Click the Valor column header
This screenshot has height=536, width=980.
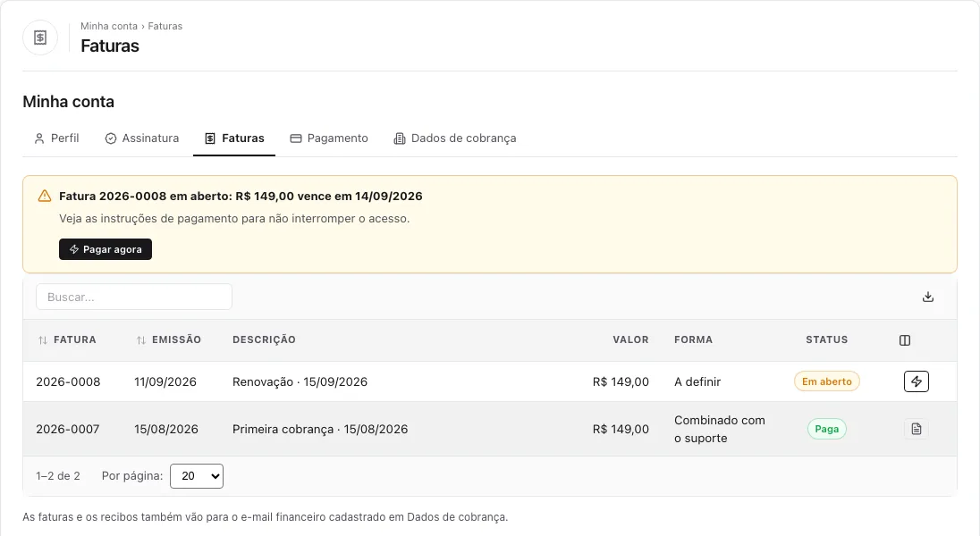coord(630,339)
